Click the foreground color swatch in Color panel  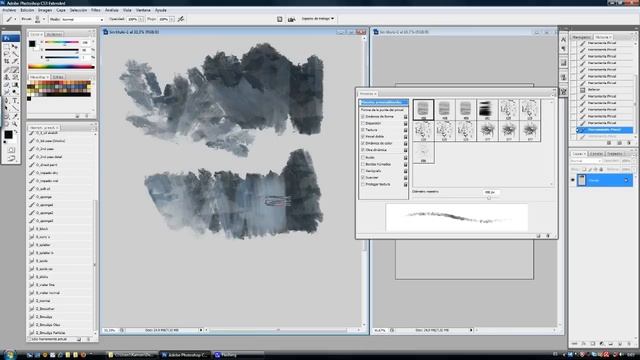32,44
